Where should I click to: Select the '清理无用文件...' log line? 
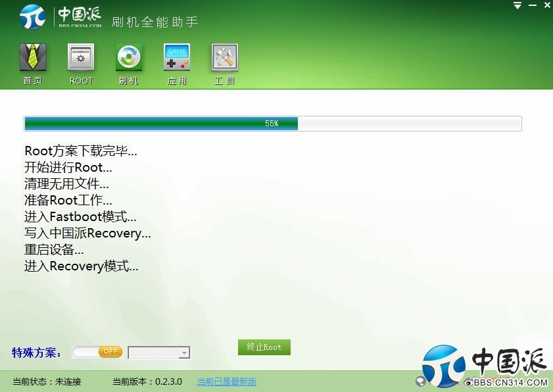66,184
